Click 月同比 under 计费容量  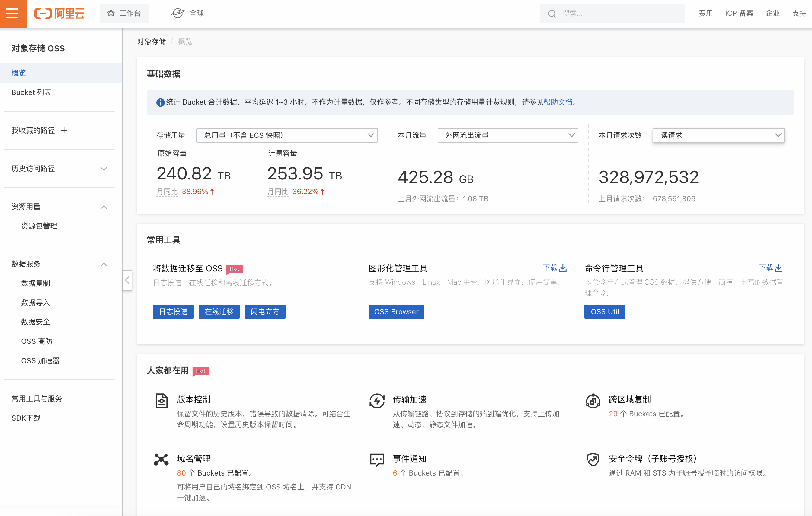277,192
